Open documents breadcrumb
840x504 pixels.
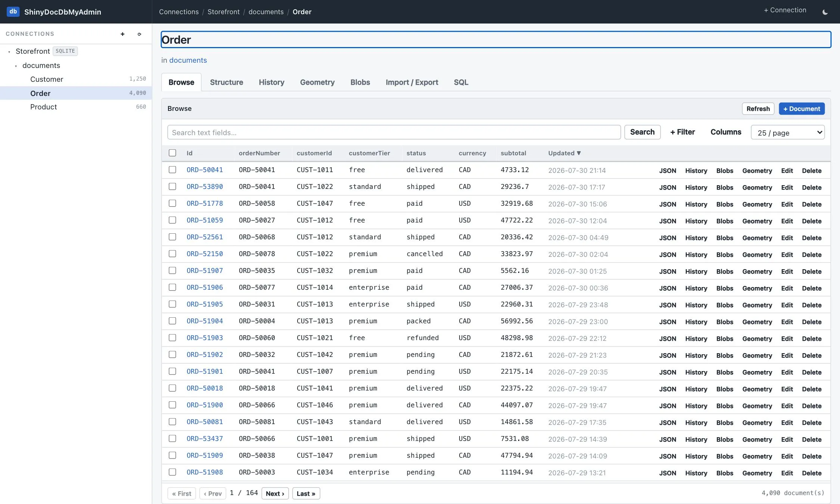tap(266, 12)
